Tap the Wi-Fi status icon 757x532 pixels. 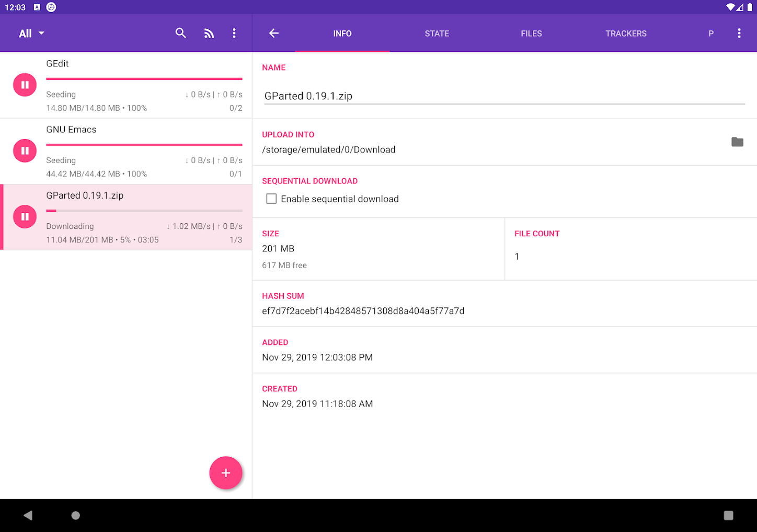click(x=730, y=7)
